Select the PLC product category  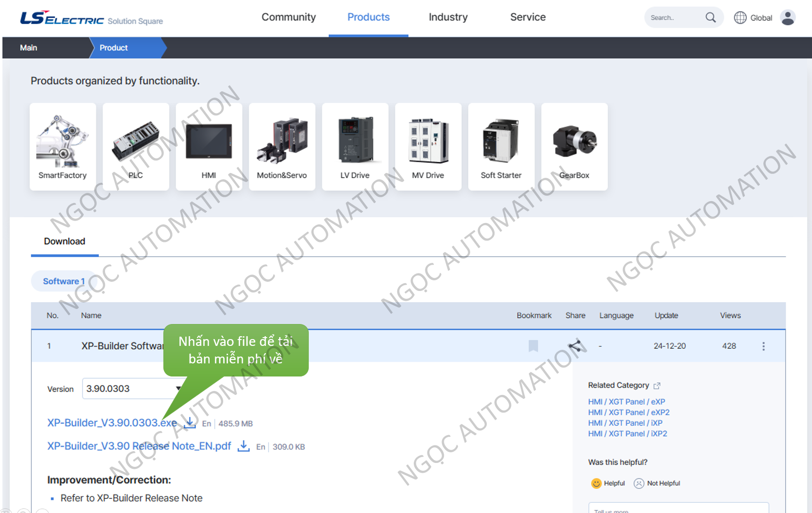coord(136,147)
